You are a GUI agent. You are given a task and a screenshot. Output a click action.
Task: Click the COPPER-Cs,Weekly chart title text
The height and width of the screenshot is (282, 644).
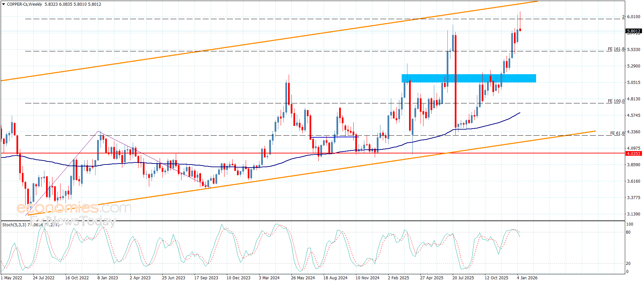pyautogui.click(x=25, y=4)
